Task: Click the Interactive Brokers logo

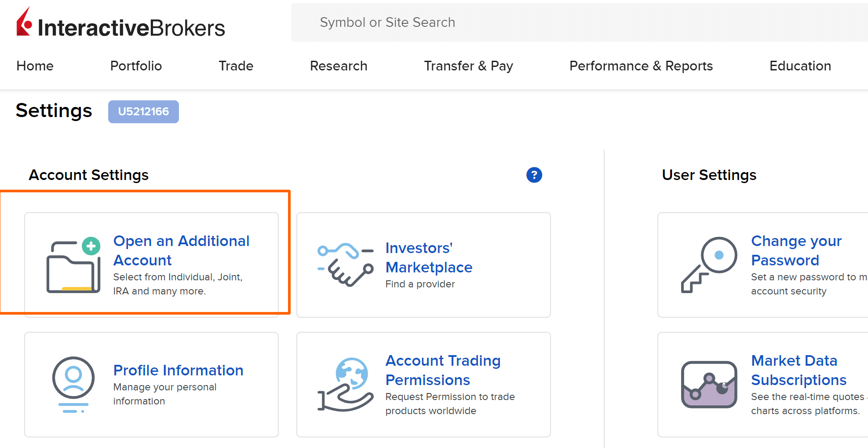Action: coord(120,23)
